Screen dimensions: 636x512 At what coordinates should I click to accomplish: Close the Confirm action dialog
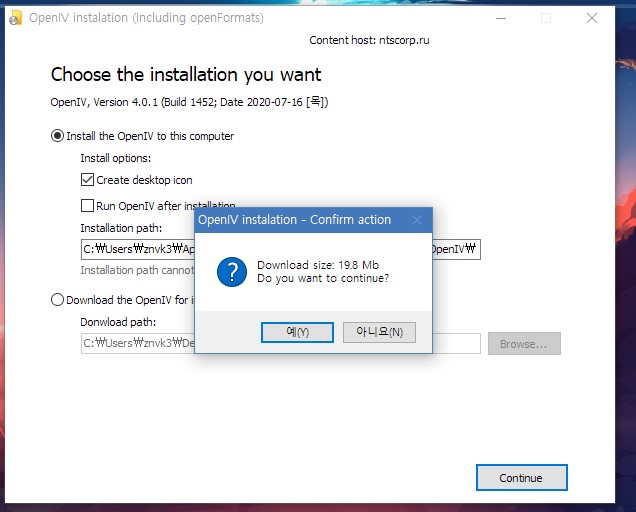(417, 220)
